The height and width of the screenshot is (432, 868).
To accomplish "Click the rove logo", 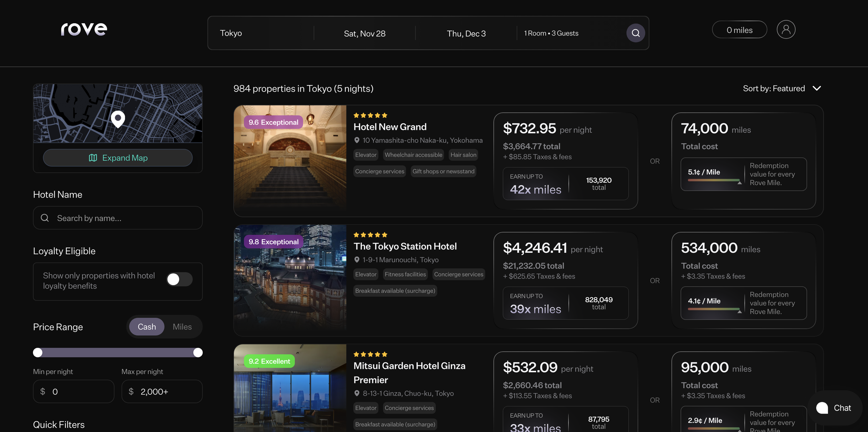I will click(84, 29).
